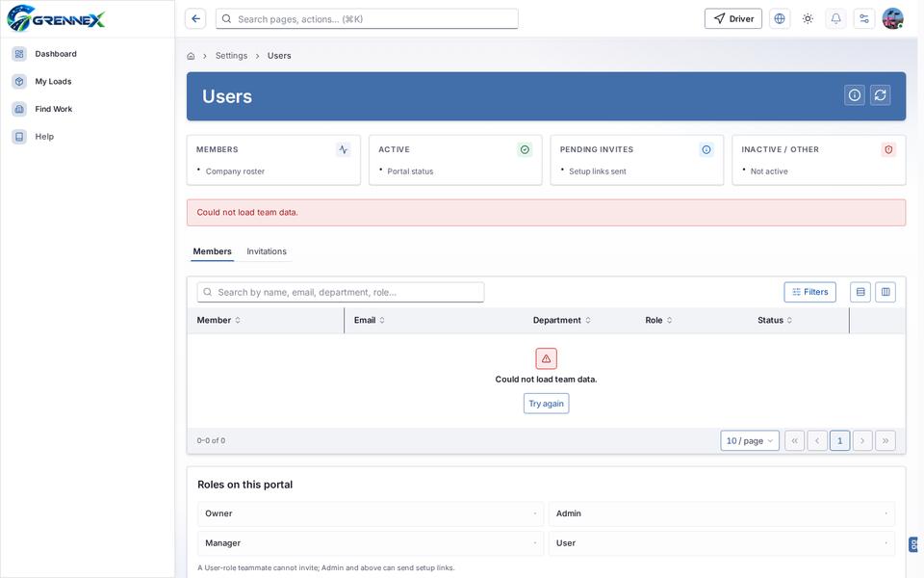
Task: Click the member search by name field
Action: 341,292
